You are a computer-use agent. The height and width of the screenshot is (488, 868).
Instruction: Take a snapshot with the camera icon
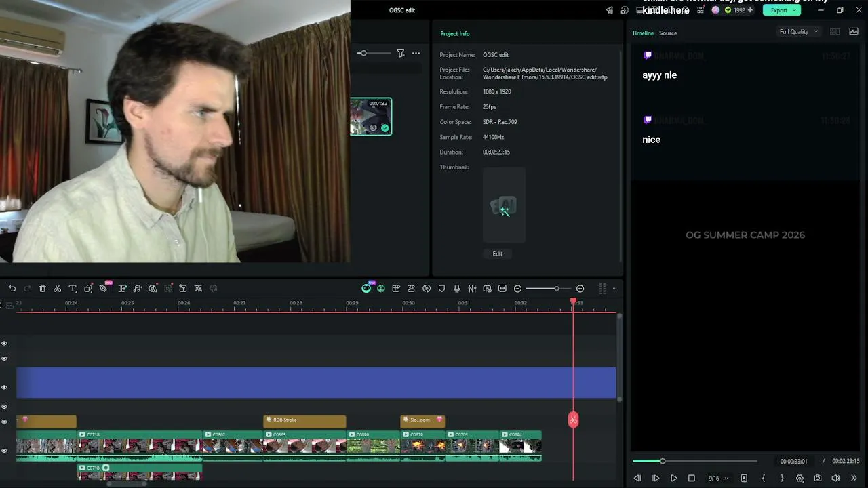[818, 479]
